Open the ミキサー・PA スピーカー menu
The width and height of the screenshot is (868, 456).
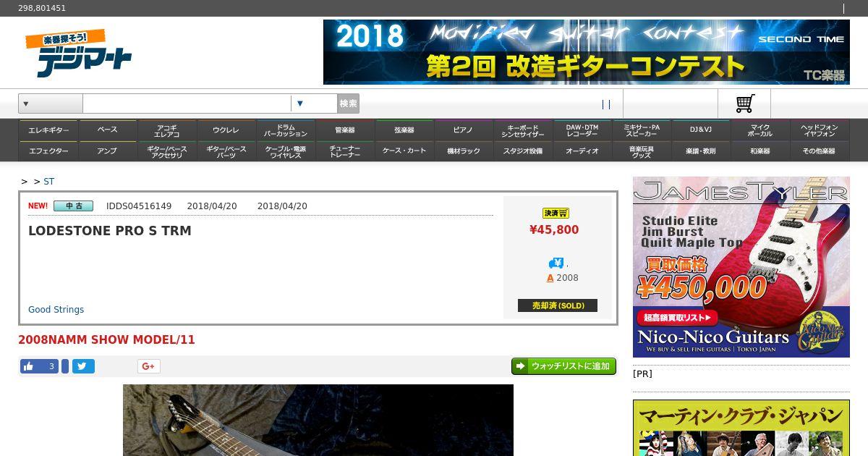coord(642,130)
